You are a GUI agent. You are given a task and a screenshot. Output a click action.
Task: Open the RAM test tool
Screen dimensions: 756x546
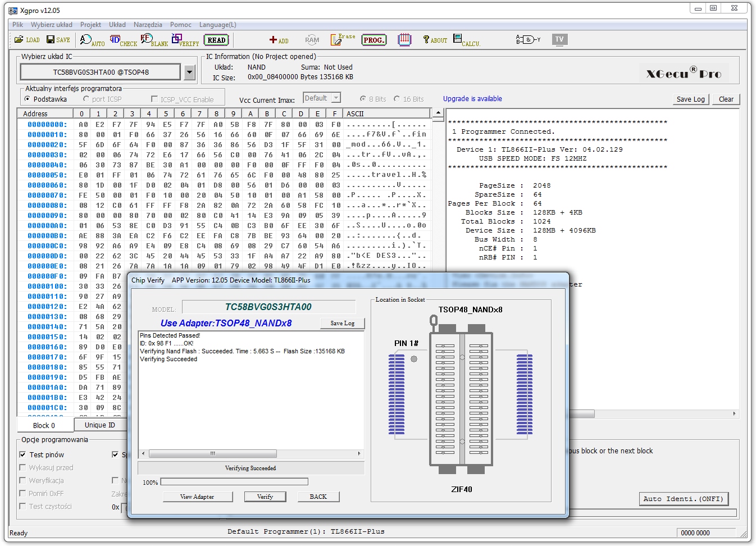tap(312, 40)
